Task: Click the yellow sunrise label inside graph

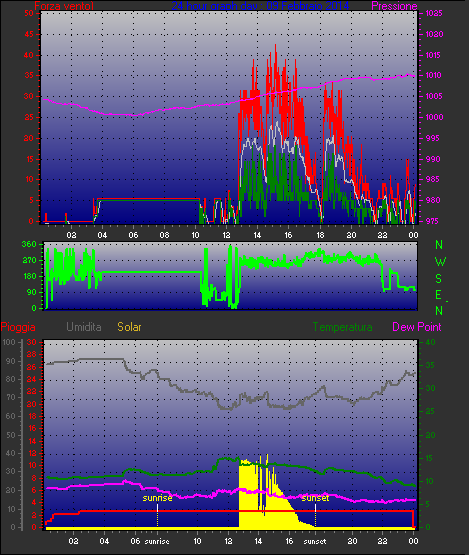Action: 158,498
